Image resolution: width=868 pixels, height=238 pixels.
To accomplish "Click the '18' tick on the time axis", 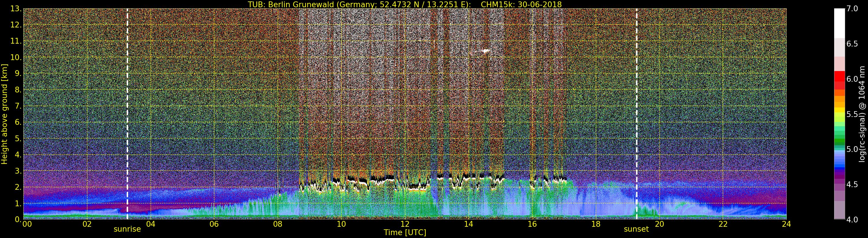I will [x=596, y=224].
